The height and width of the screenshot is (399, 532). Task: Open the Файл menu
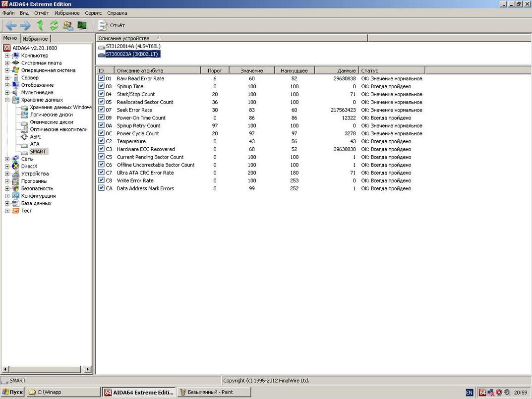tap(8, 13)
